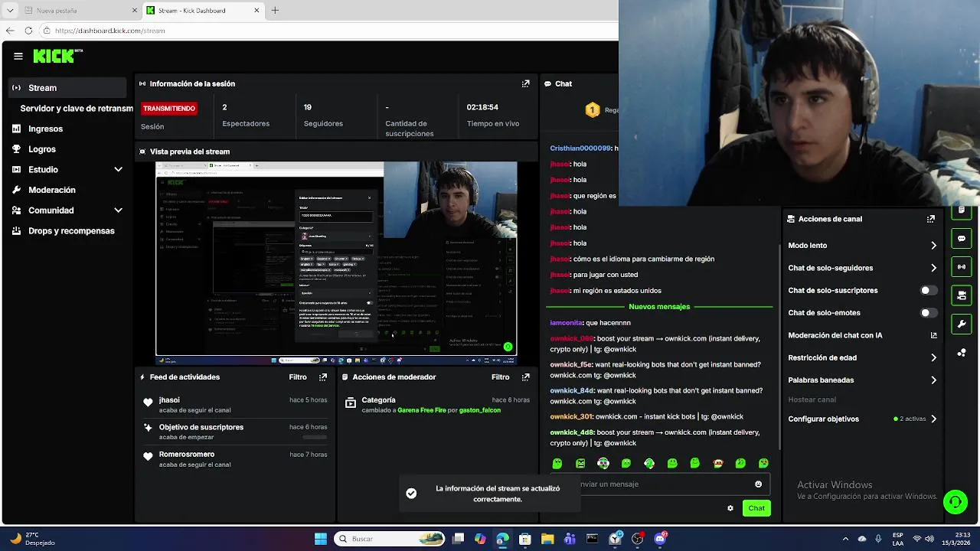Click the Windows taskbar Buscar search box

[390, 539]
